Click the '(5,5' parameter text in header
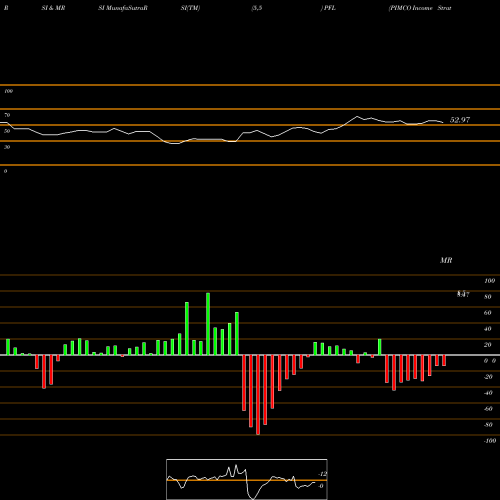 [257, 8]
